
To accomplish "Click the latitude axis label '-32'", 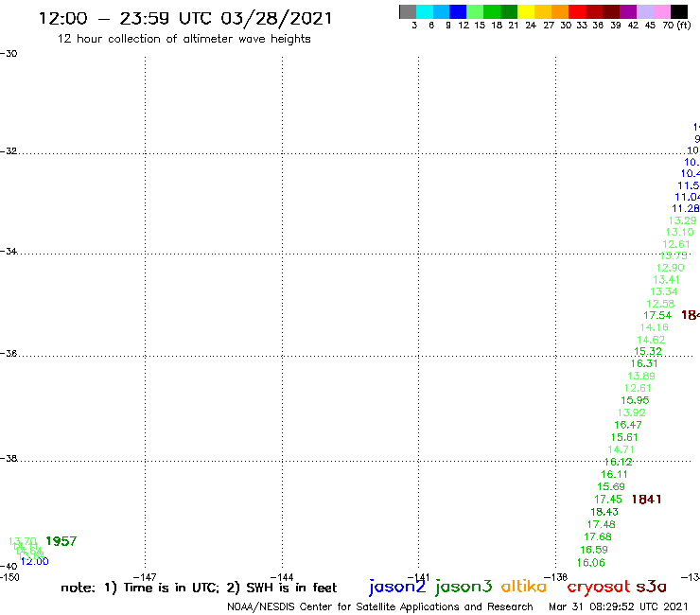I will click(9, 151).
